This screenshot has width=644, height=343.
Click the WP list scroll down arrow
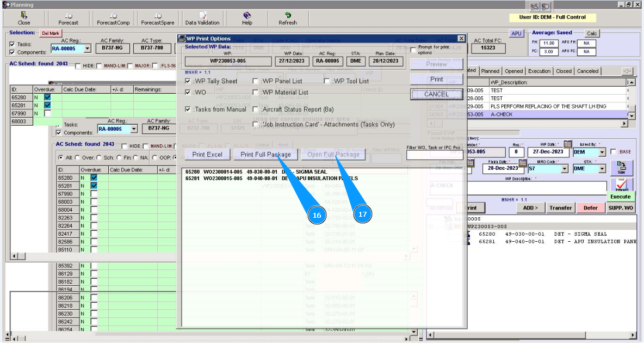pos(631,115)
